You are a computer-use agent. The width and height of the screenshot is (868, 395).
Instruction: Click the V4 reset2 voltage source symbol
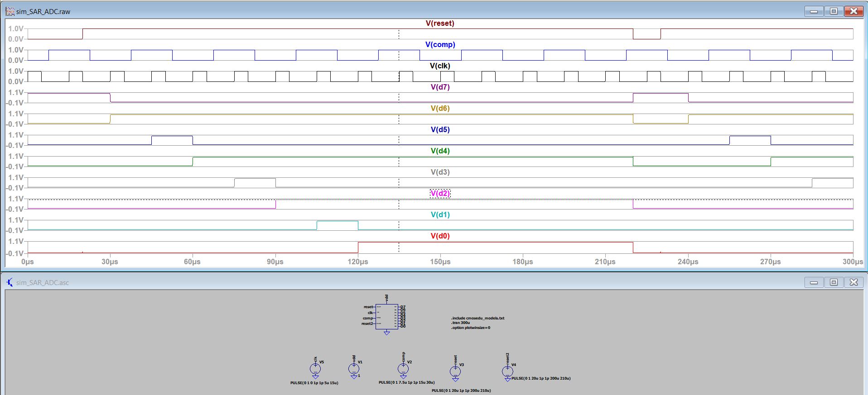coord(507,371)
